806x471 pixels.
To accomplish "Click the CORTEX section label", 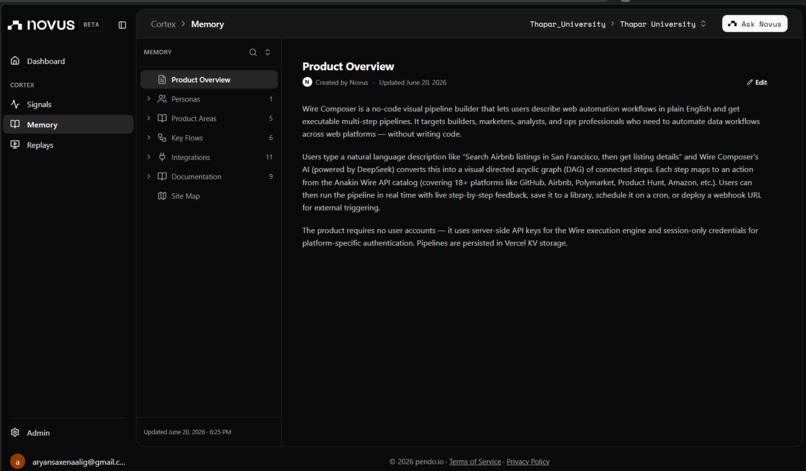I will coord(22,85).
